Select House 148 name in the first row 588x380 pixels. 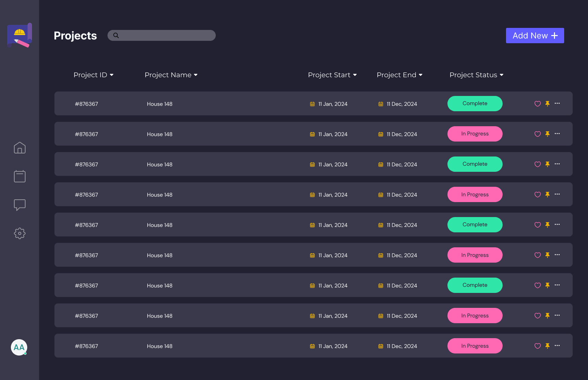point(160,104)
